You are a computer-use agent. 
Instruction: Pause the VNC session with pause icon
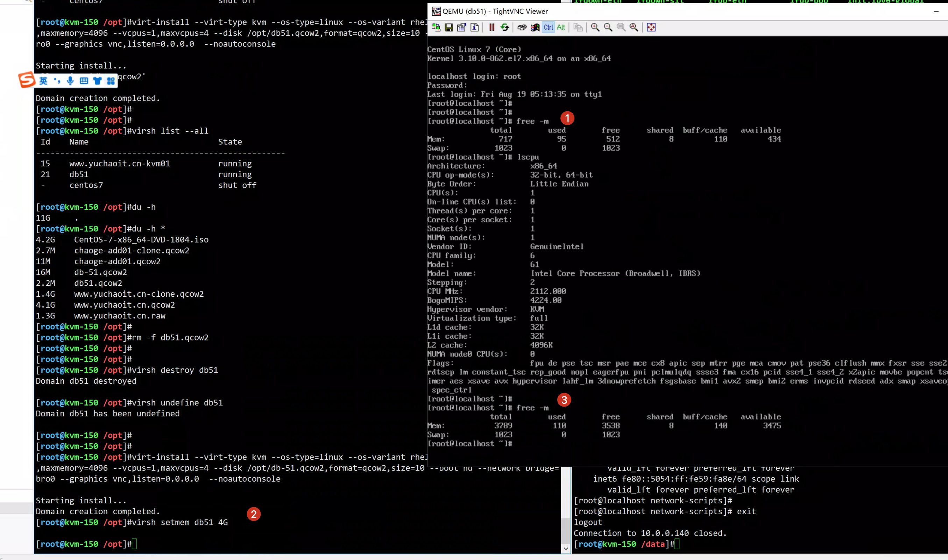pyautogui.click(x=491, y=27)
